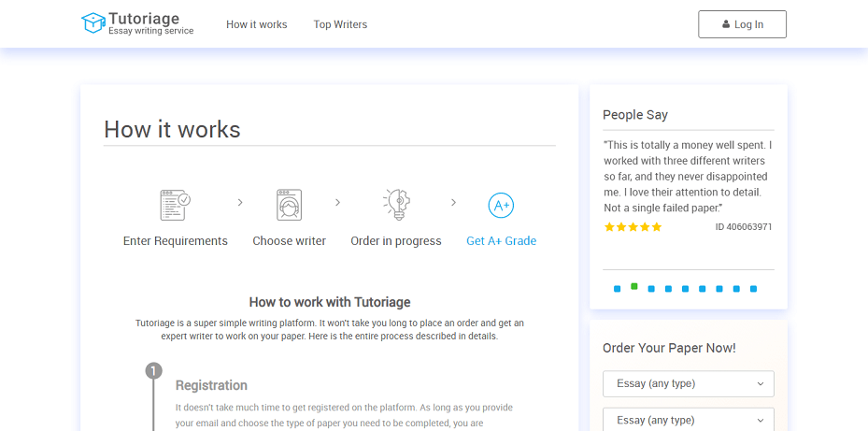Click the Enter Requirements checklist icon
Image resolution: width=868 pixels, height=431 pixels.
(176, 205)
